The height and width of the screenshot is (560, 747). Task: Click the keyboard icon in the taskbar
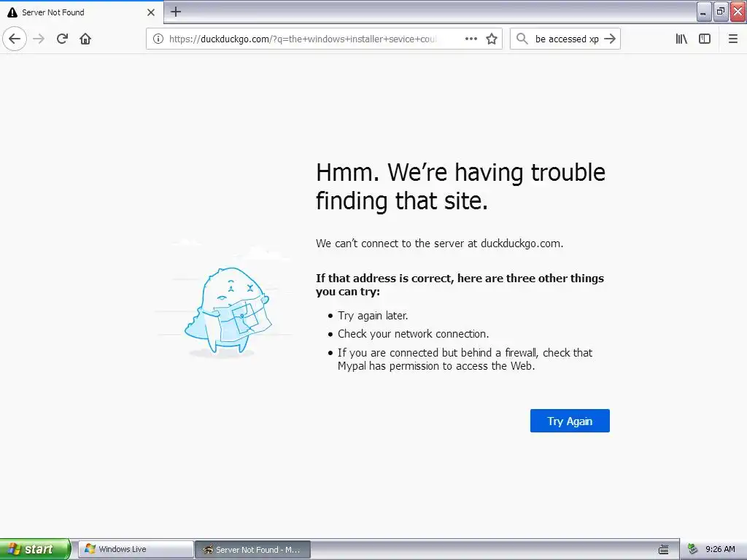pos(664,550)
